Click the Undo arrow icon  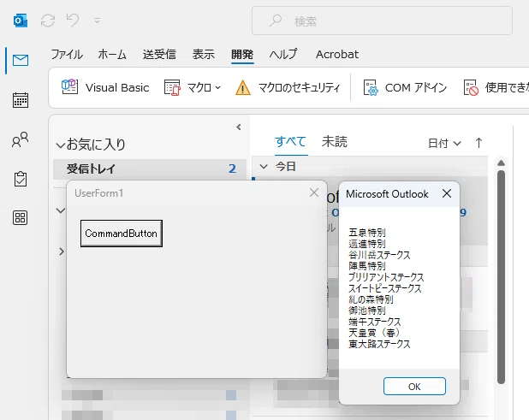(73, 21)
